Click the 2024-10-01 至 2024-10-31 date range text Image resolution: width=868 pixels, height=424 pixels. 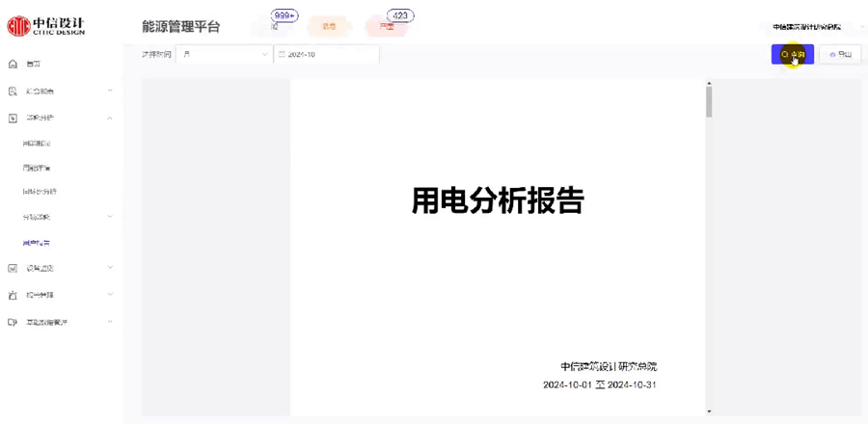click(600, 385)
